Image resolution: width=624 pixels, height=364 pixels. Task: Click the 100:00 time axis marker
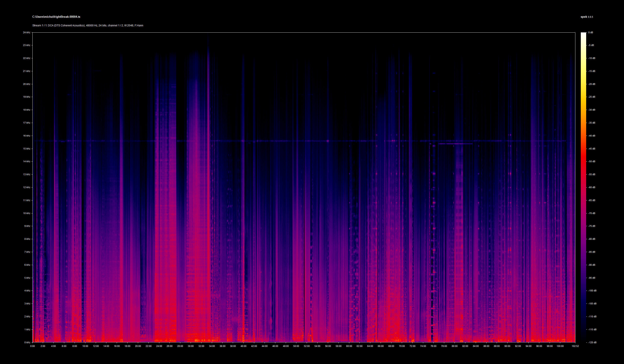tap(560, 346)
